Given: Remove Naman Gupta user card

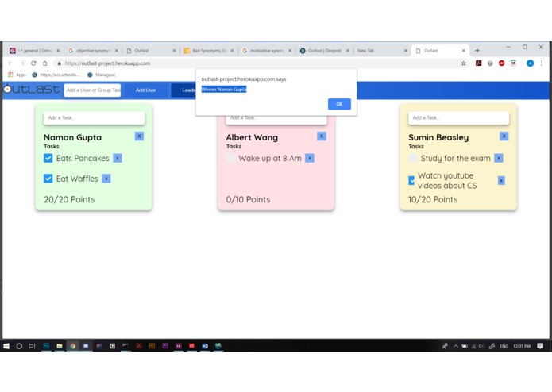Looking at the screenshot, I should click(139, 136).
